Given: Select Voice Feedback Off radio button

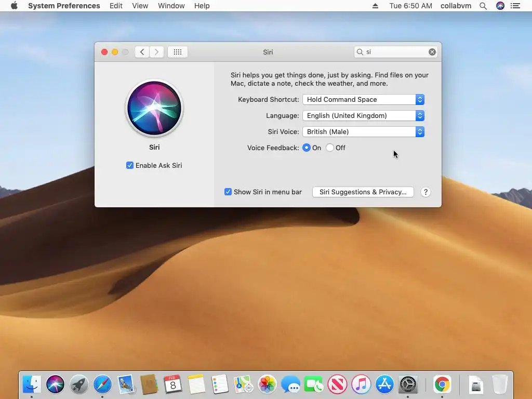Looking at the screenshot, I should (330, 148).
